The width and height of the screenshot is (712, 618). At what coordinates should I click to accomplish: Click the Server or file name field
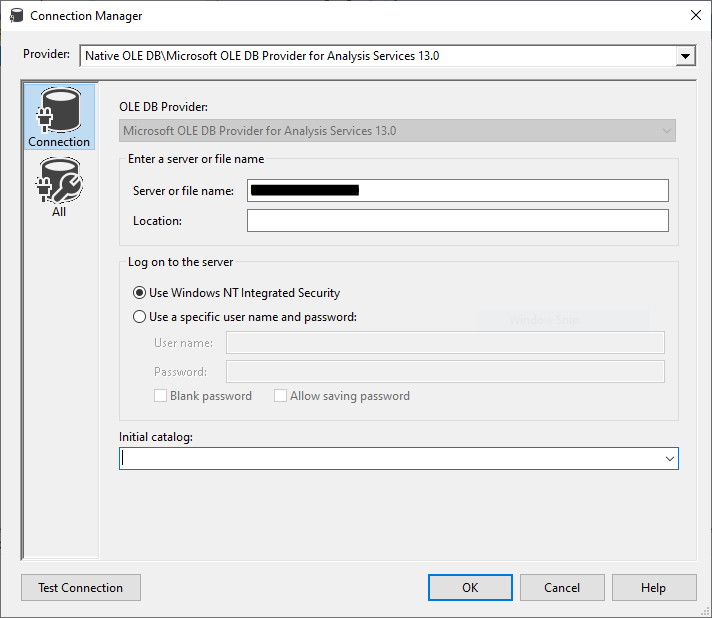coord(458,190)
